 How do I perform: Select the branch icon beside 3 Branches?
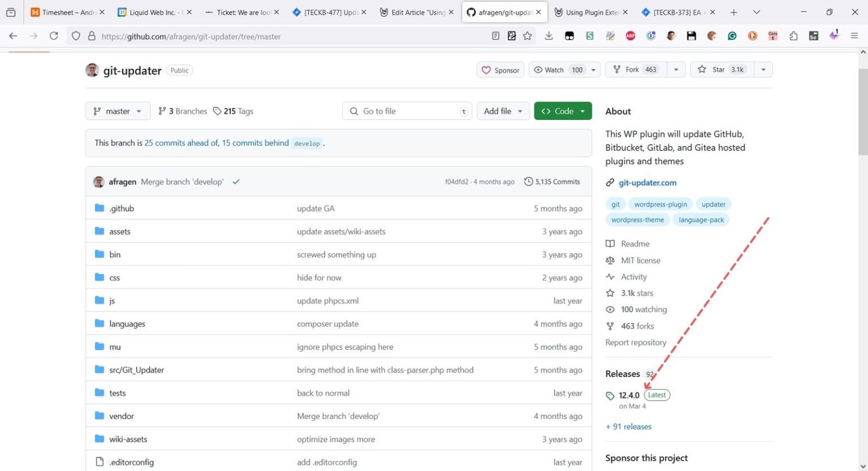coord(163,111)
